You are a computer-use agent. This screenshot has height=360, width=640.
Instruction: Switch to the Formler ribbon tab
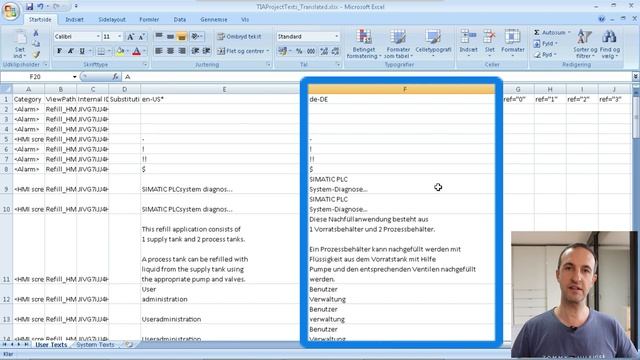point(149,19)
